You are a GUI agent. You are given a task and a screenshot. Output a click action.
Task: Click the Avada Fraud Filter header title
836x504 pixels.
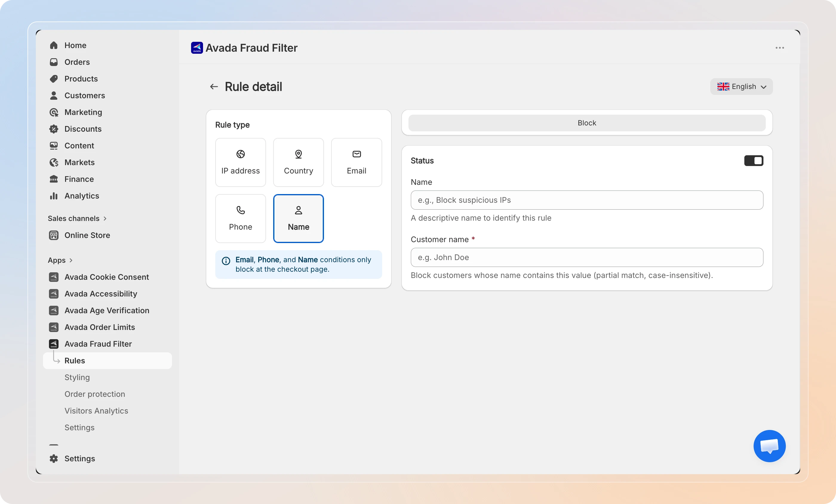click(251, 48)
